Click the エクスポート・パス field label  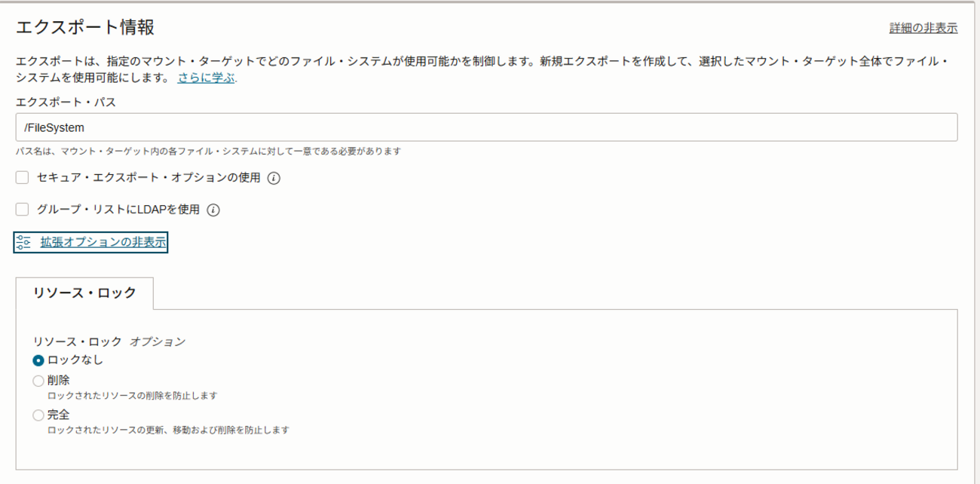[65, 100]
